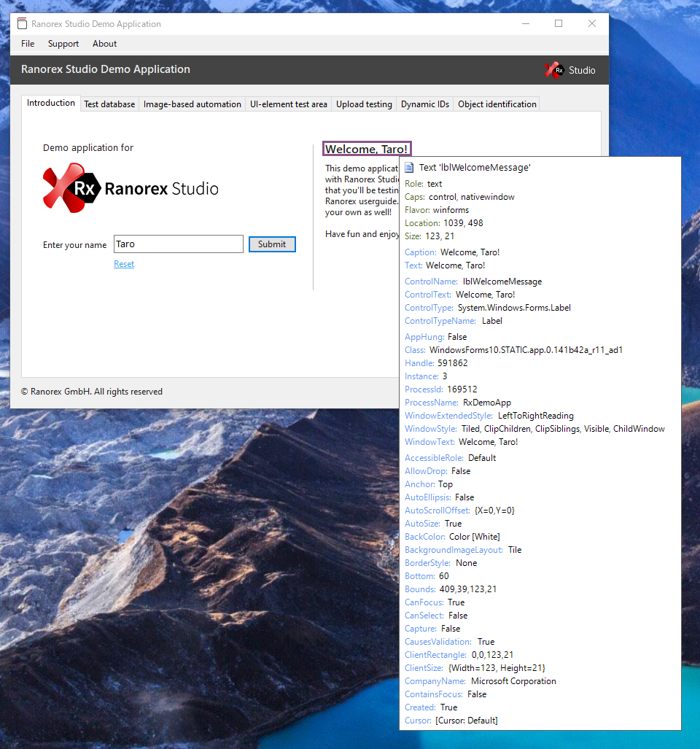Image resolution: width=700 pixels, height=749 pixels.
Task: Click the 'CausesValidation: True' row
Action: coord(449,642)
